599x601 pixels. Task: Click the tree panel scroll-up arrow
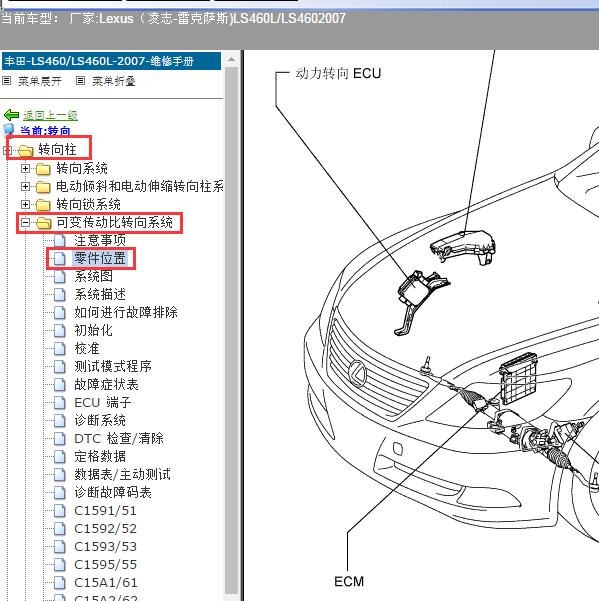[x=231, y=59]
